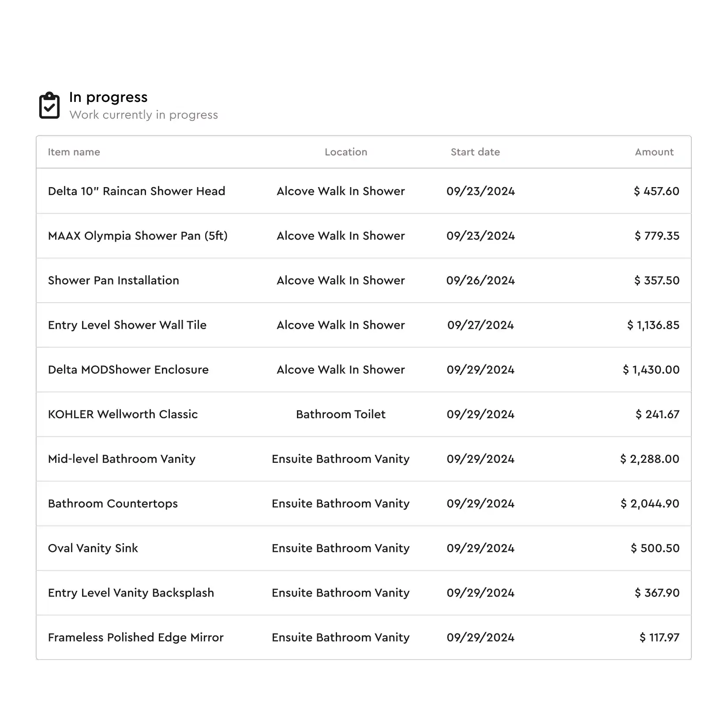
Task: Select 'KOHLER Wellworth Classic' item
Action: 123,414
